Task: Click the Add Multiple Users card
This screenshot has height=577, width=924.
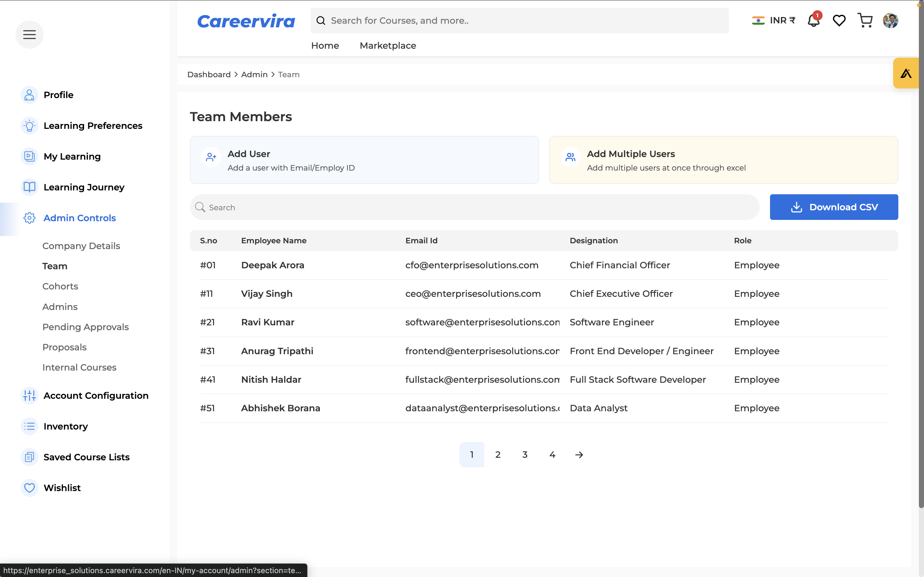Action: (723, 160)
